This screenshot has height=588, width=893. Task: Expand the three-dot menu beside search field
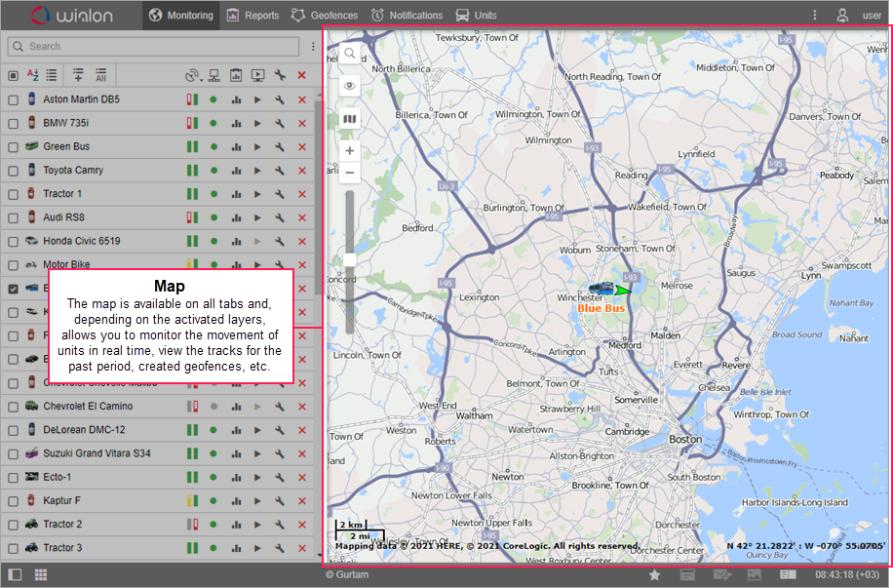(312, 47)
